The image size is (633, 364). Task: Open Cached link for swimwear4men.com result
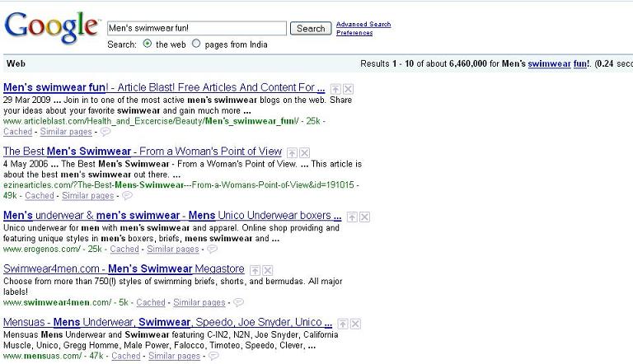coord(151,302)
